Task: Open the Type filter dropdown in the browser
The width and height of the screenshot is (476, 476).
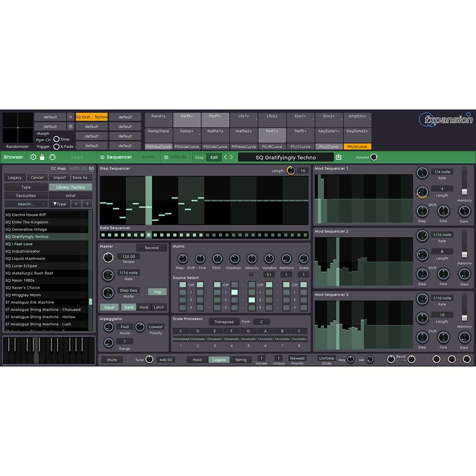Action: (59, 204)
